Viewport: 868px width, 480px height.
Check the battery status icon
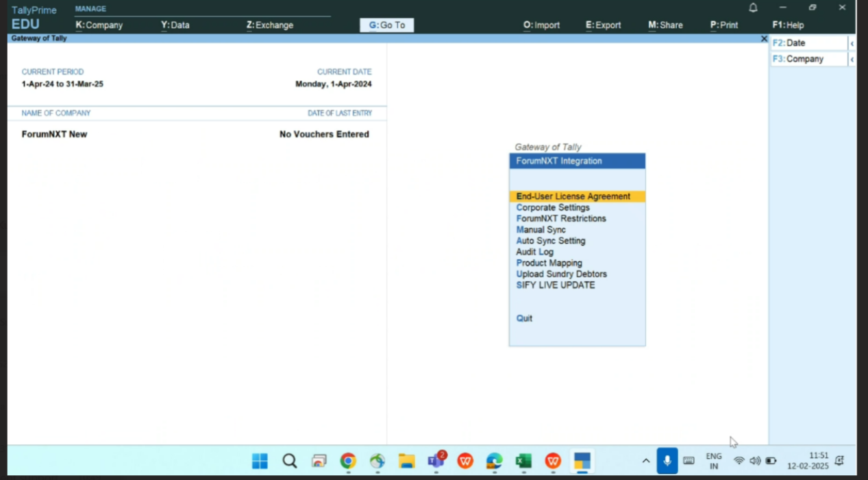(x=771, y=461)
